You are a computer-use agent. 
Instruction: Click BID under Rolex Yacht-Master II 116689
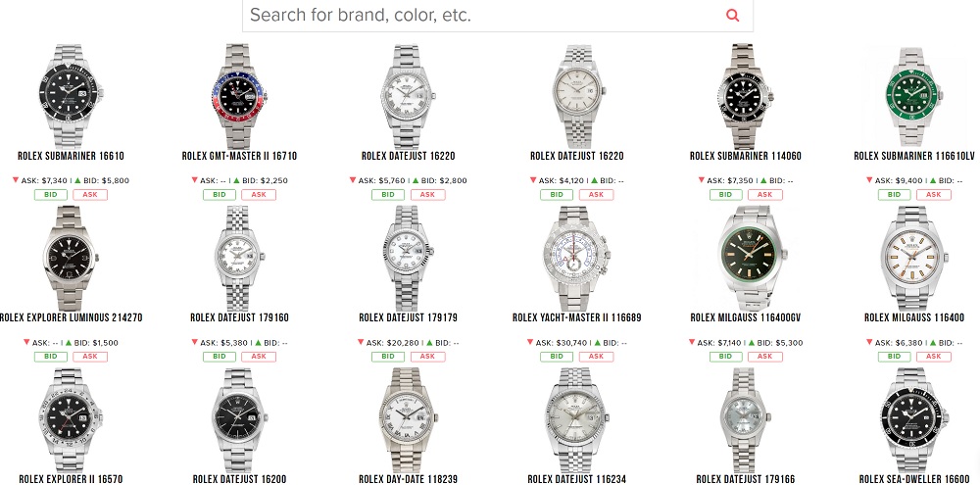[x=557, y=357]
